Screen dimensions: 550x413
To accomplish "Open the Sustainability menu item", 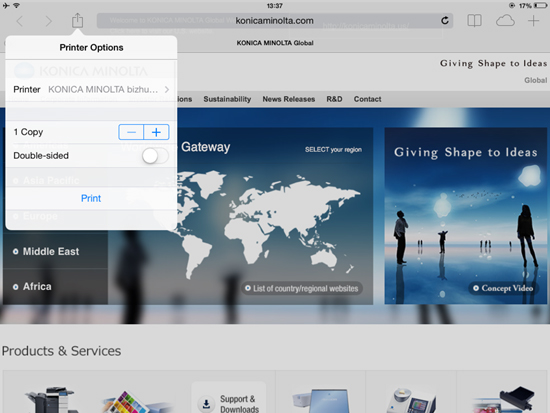I will pyautogui.click(x=227, y=99).
